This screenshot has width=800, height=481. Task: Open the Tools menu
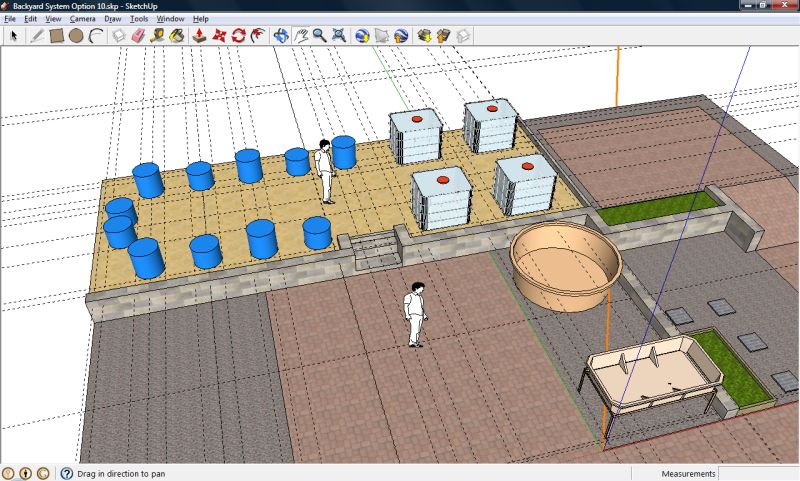pyautogui.click(x=140, y=18)
